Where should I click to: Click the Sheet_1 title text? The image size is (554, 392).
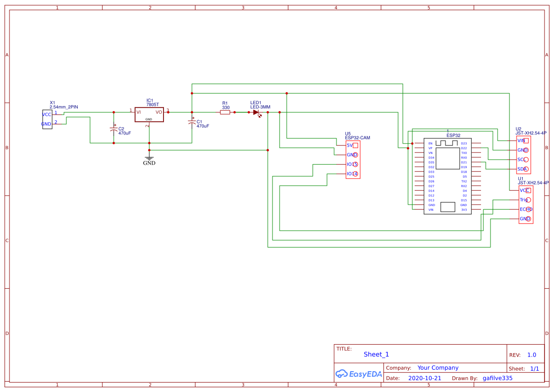376,354
